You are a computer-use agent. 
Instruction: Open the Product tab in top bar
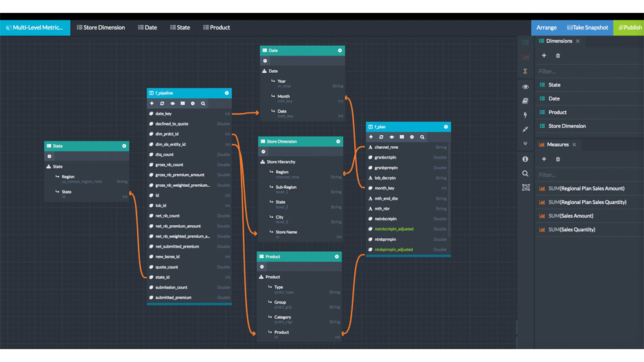pyautogui.click(x=216, y=28)
